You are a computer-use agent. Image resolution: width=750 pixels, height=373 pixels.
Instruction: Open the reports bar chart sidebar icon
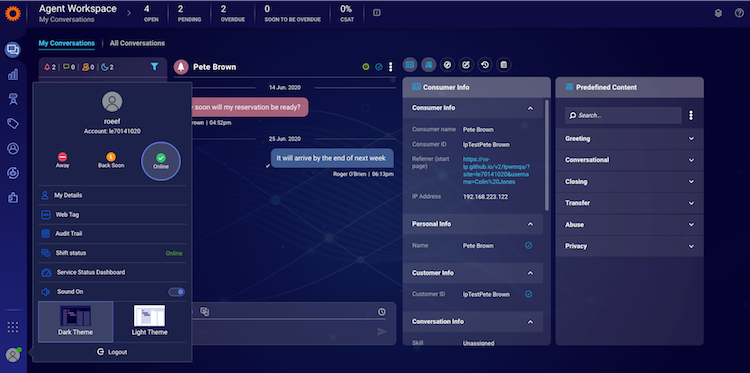point(13,74)
